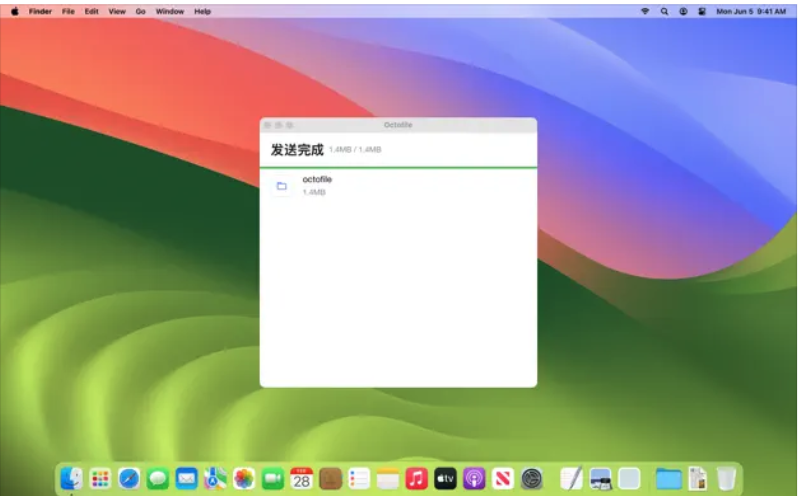Launch FaceTime from the dock
The height and width of the screenshot is (496, 798).
coord(273,478)
